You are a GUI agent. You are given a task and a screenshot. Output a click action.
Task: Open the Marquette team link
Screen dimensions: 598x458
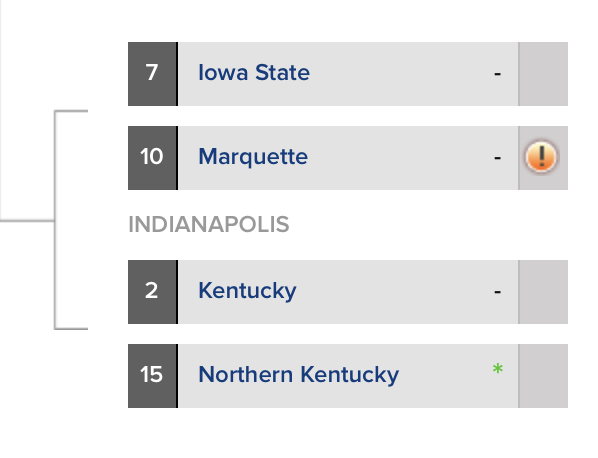pos(253,157)
